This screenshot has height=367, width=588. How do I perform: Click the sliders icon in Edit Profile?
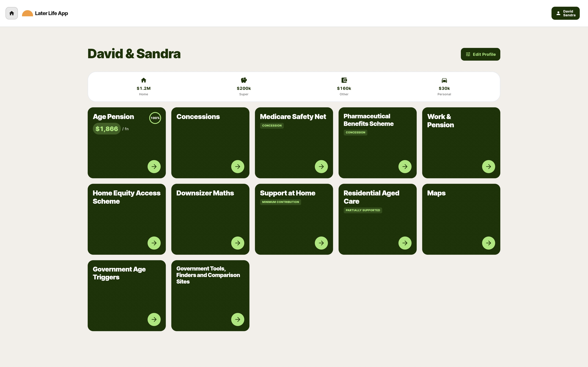tap(468, 54)
